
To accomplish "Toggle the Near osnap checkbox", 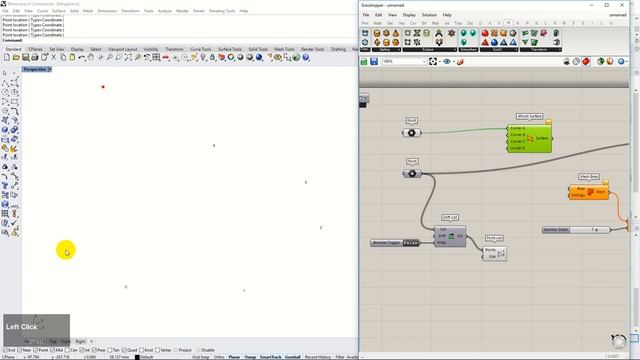I will coord(20,350).
